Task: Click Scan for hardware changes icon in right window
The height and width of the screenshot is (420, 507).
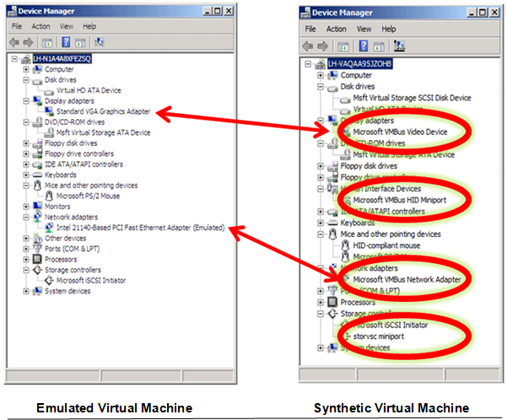Action: pyautogui.click(x=399, y=46)
